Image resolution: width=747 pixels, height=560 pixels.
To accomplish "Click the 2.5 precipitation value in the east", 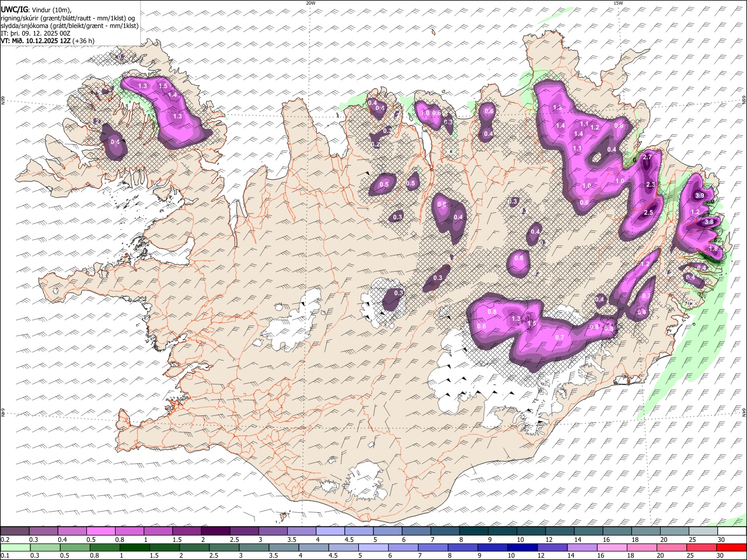I will tap(648, 213).
